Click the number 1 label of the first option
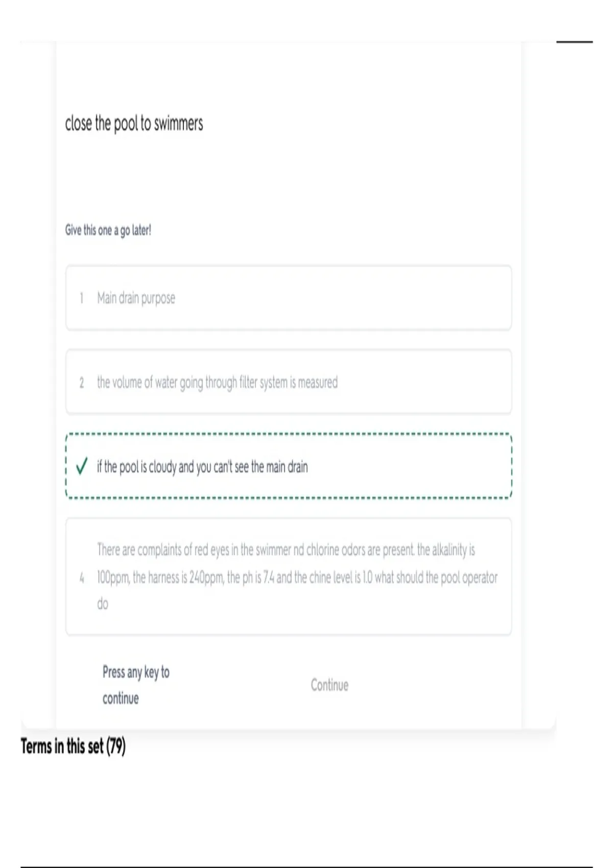Screen dimensions: 613x868 pos(81,298)
